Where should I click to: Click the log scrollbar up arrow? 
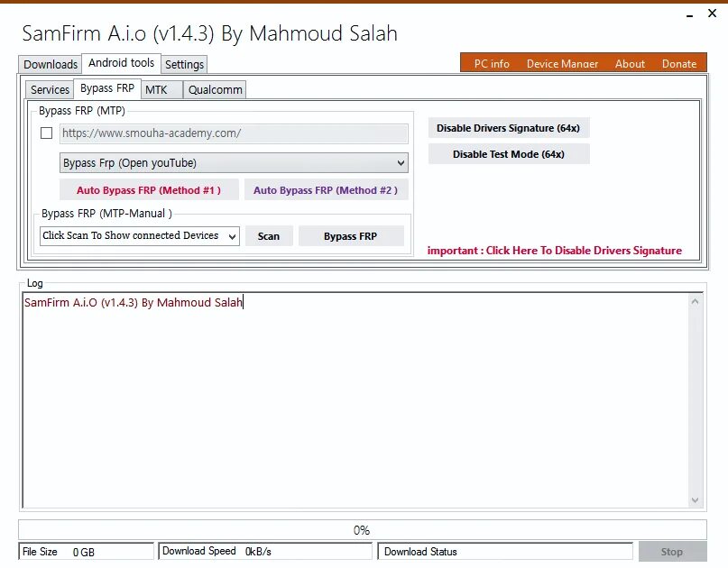click(695, 302)
